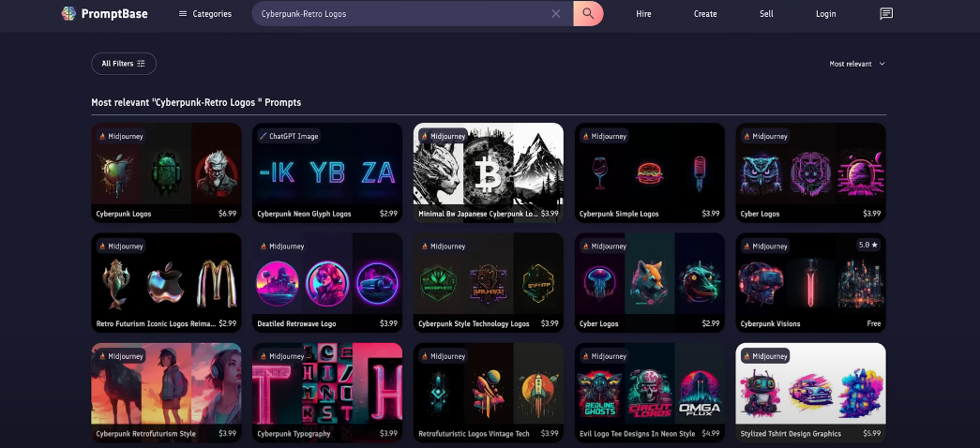980x448 pixels.
Task: Click Midjourney badge on Stylized Tshirt card
Action: click(x=765, y=356)
